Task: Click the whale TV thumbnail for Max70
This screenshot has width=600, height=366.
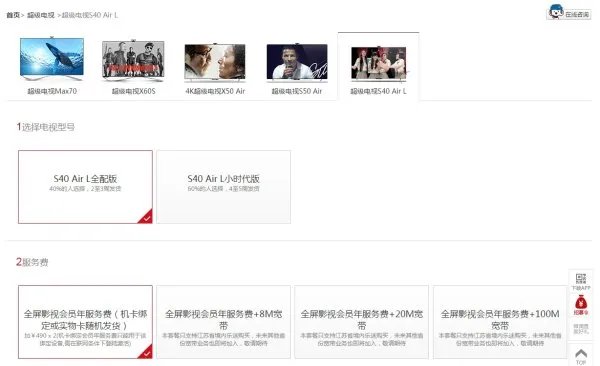Action: pos(52,59)
